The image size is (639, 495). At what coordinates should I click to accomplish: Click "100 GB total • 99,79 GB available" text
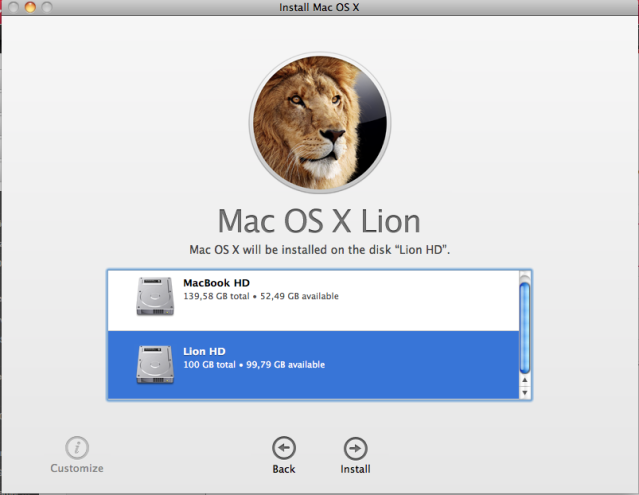click(x=254, y=365)
